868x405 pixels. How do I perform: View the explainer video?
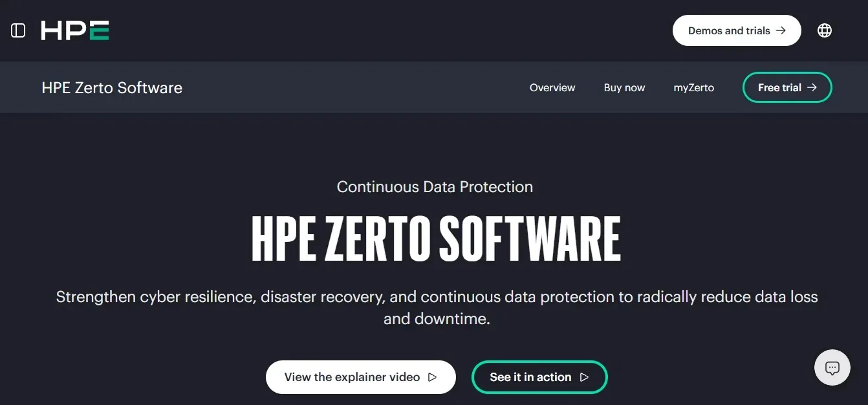pos(361,377)
